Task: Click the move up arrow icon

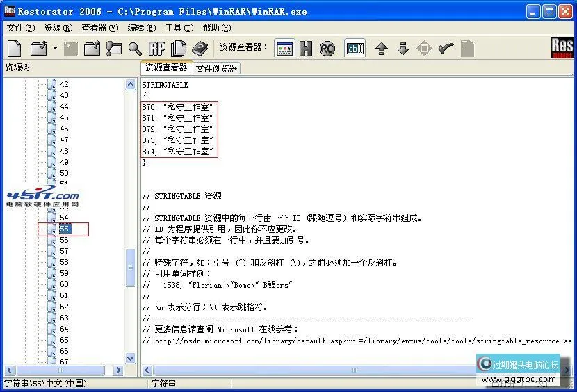Action: click(x=382, y=48)
